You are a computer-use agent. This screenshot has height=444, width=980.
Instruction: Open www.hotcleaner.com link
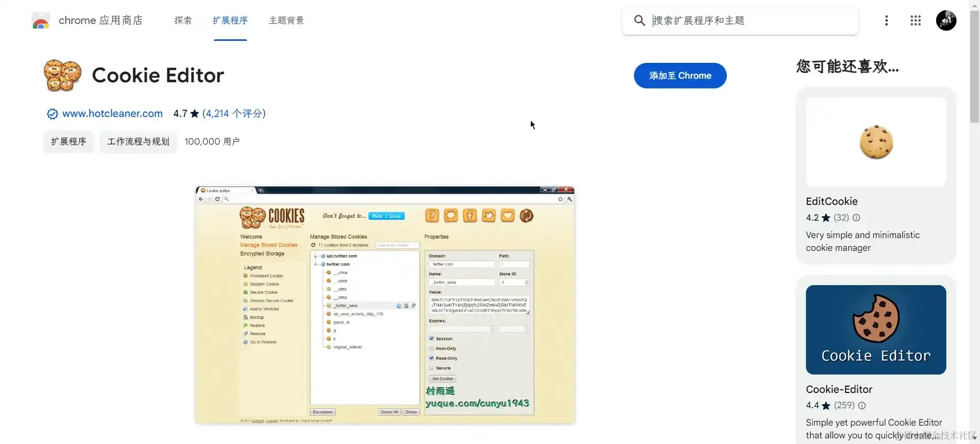click(x=112, y=113)
